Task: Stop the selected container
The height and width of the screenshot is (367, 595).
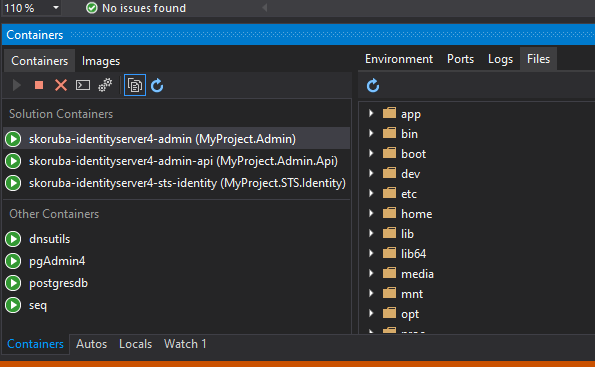Action: tap(39, 85)
